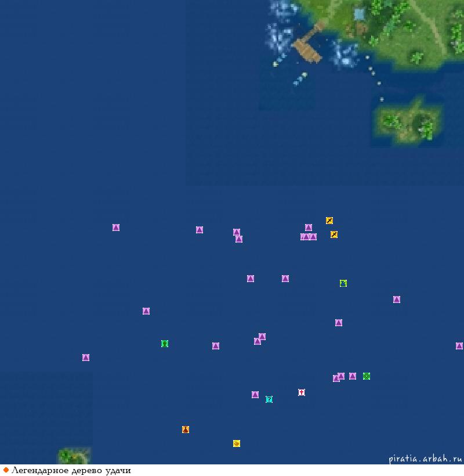Click the orange legend dot
This screenshot has height=476, width=464.
click(5, 470)
